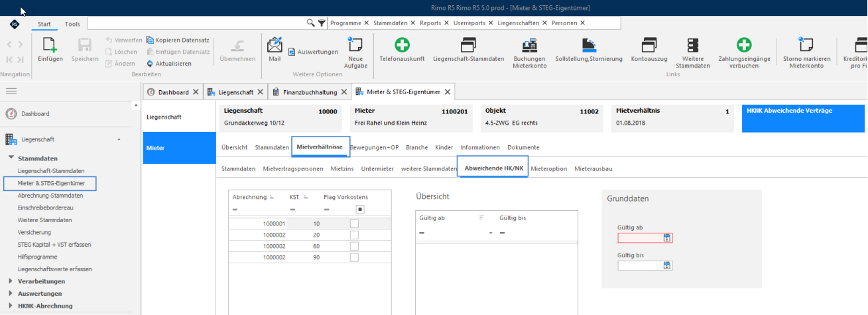Collapse the Stammdaten tree node
Image resolution: width=868 pixels, height=315 pixels.
click(11, 158)
